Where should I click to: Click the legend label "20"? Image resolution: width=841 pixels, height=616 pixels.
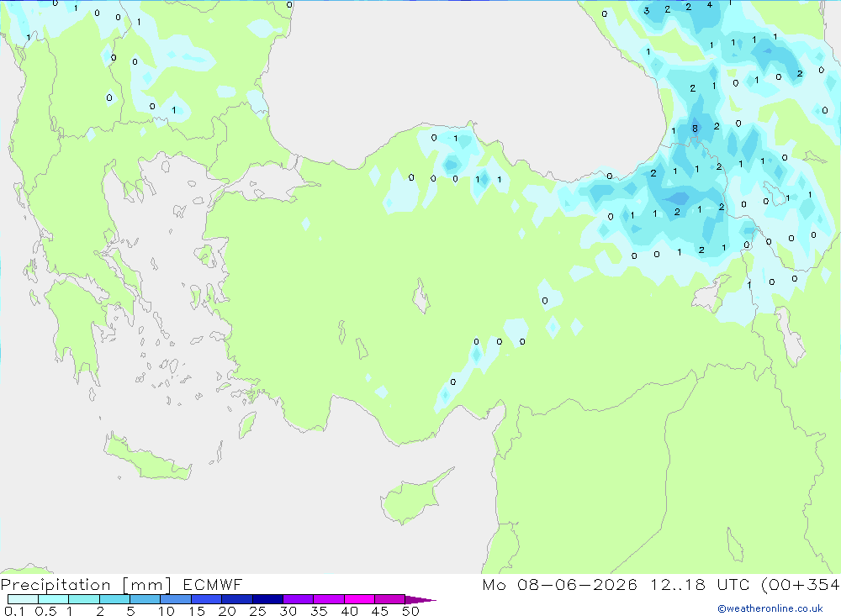[227, 611]
